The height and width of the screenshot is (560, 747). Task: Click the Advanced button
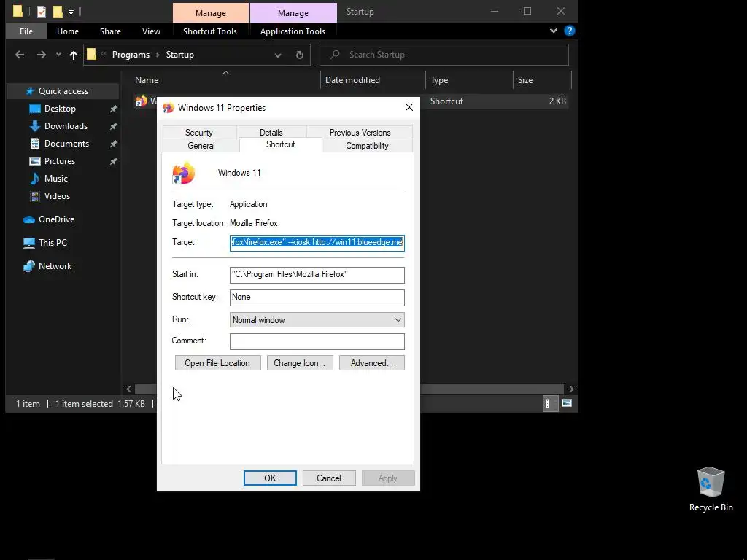(371, 363)
